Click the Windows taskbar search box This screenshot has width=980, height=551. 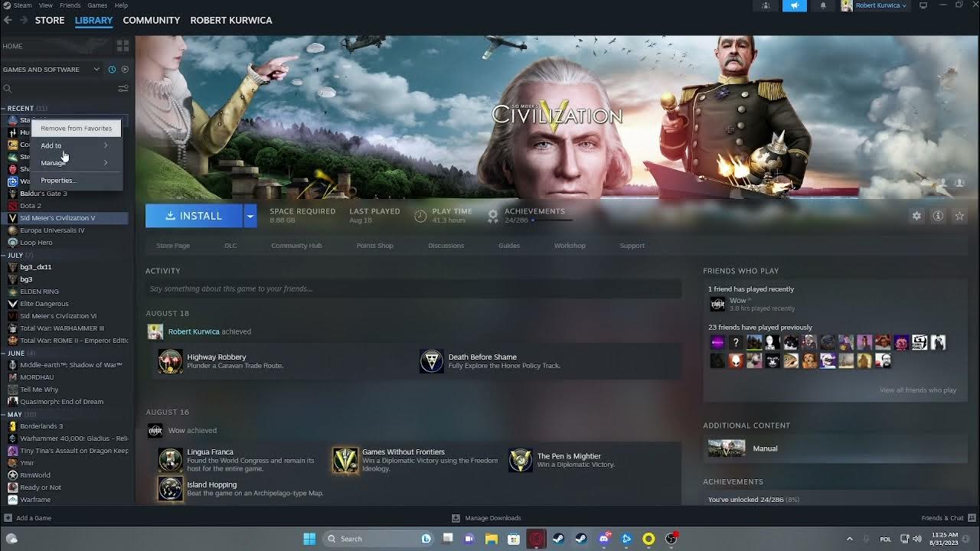378,539
